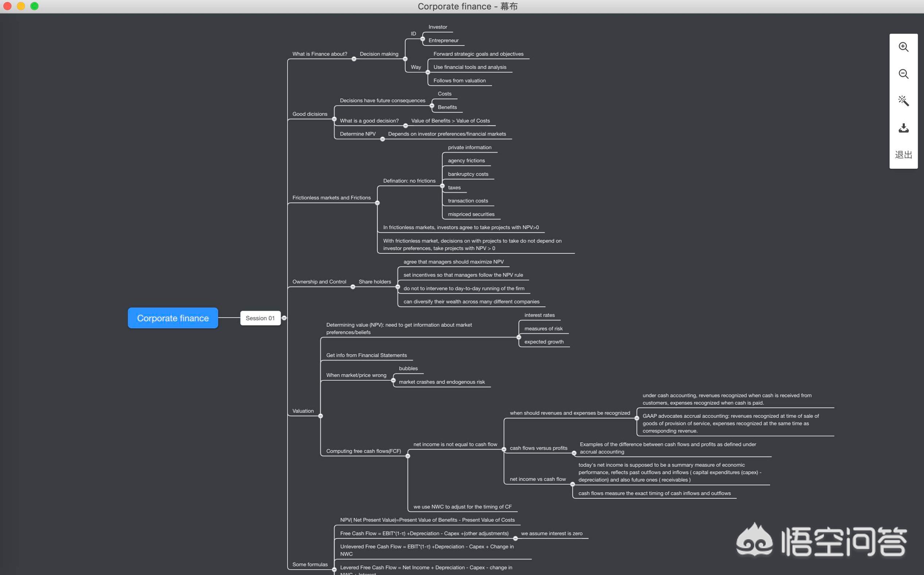Click the download export icon

(x=903, y=128)
